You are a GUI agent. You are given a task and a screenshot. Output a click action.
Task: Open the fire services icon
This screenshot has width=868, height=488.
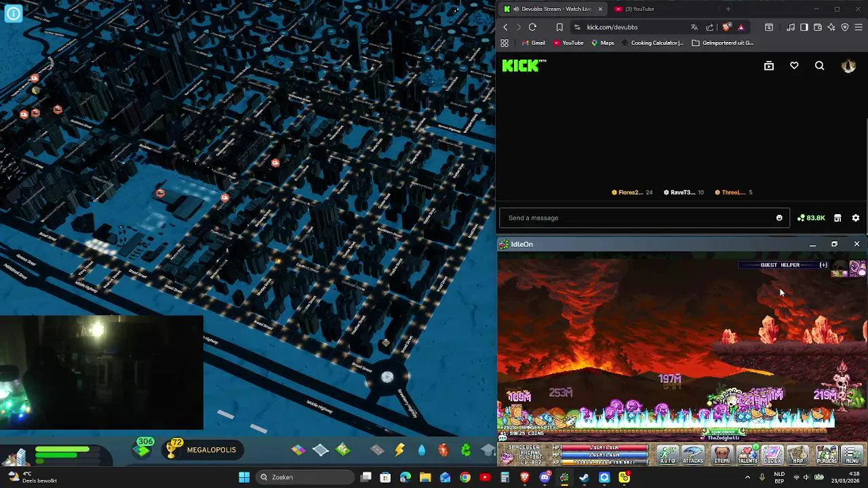click(x=443, y=449)
